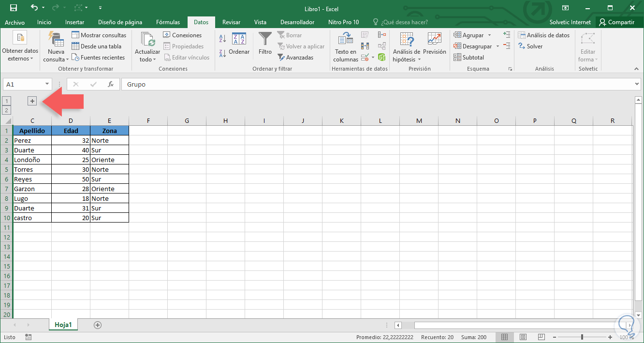644x343 pixels.
Task: Open the Agrupar dropdown arrow
Action: pos(489,35)
